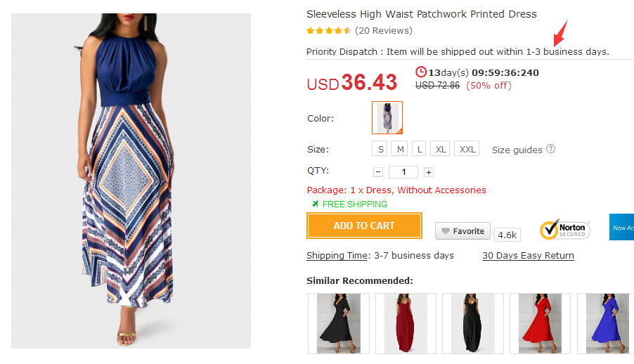Increase quantity with the plus button
Viewport: 634px width, 364px height.
[429, 172]
